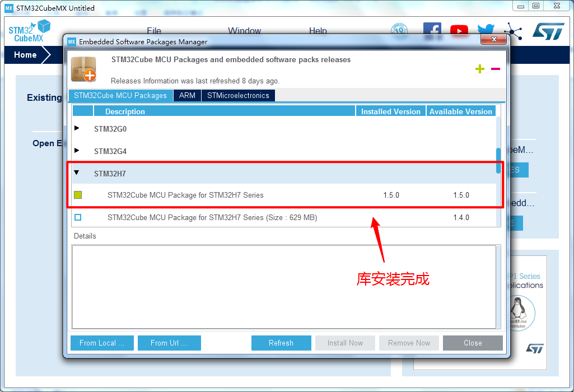Open the Facebook icon link

tap(432, 31)
